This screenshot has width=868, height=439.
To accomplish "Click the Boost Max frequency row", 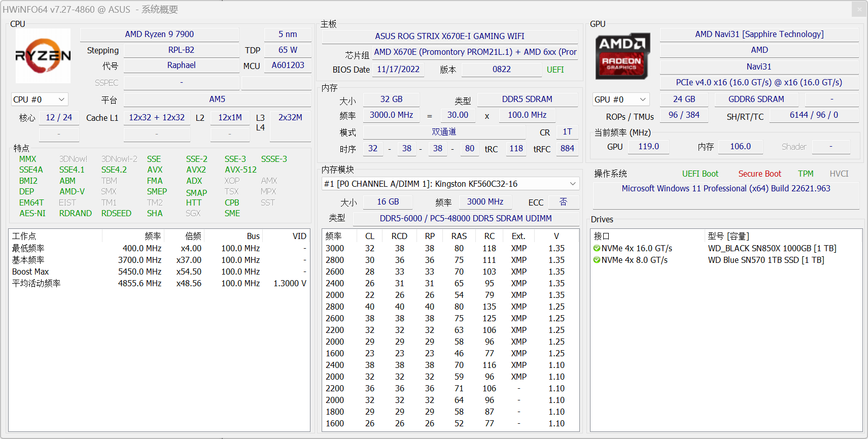I will pyautogui.click(x=159, y=272).
